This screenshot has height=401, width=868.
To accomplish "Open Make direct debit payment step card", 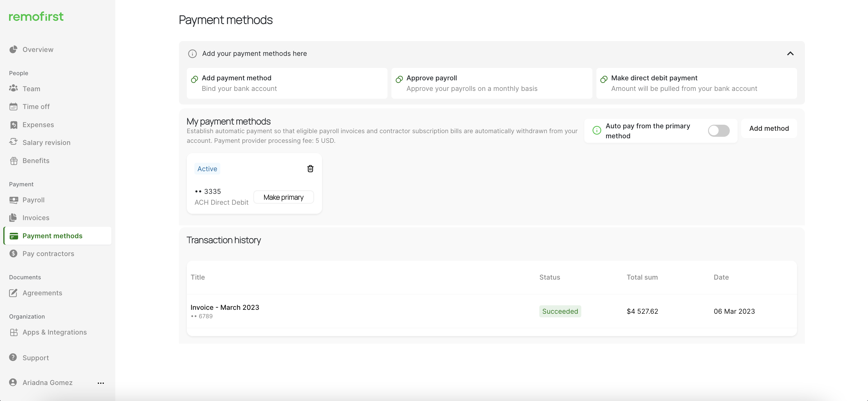I will point(697,83).
